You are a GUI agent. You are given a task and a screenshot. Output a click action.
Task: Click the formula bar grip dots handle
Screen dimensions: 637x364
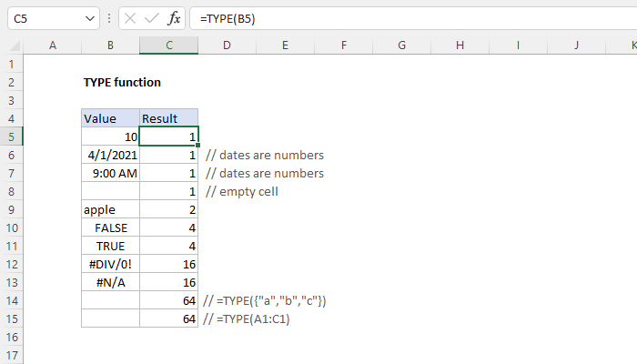[109, 18]
